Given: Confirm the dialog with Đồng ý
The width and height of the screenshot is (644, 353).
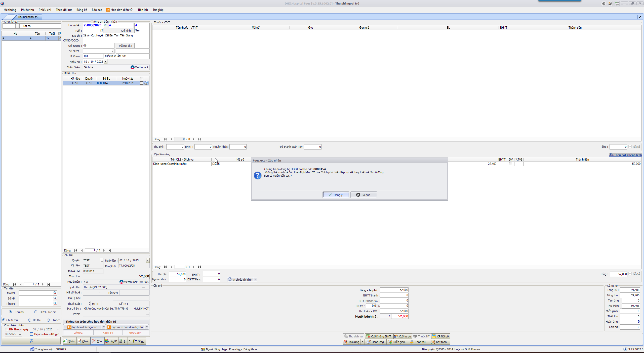Looking at the screenshot, I should click(336, 195).
